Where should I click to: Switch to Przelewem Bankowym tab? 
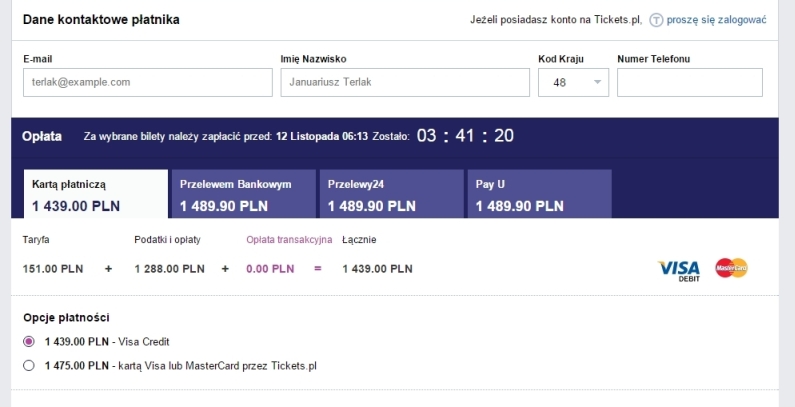244,194
